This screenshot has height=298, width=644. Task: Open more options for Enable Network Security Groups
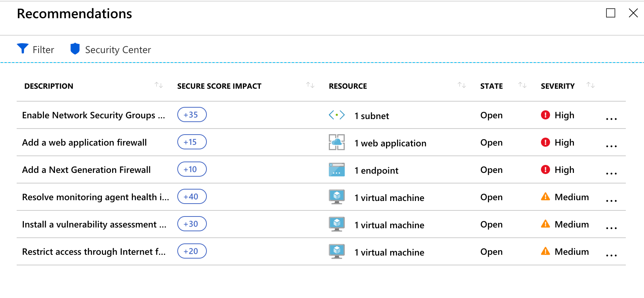tap(611, 119)
